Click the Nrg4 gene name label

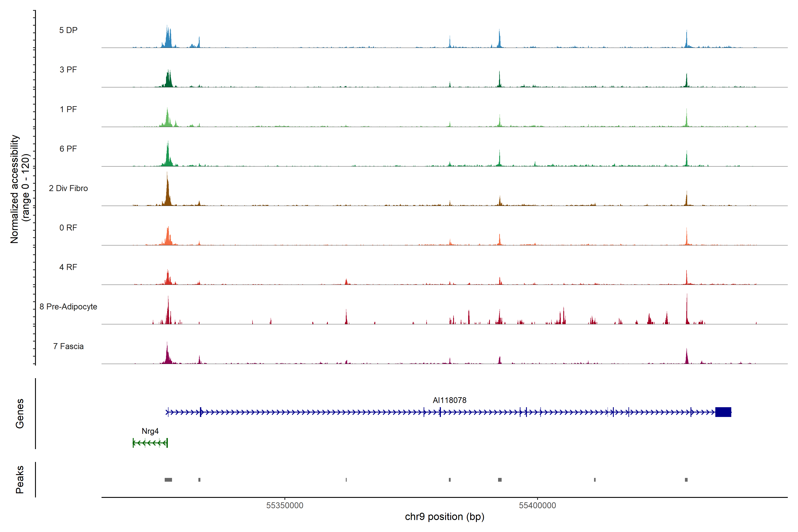click(150, 431)
